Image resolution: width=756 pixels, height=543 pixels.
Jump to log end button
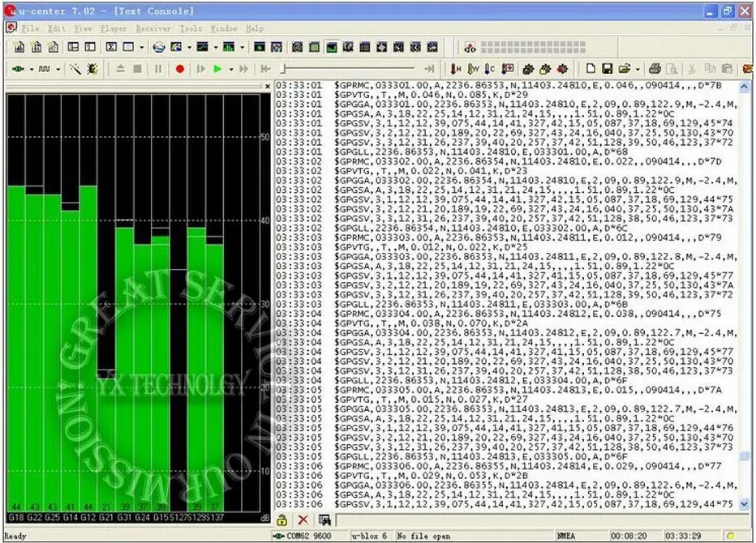(430, 69)
